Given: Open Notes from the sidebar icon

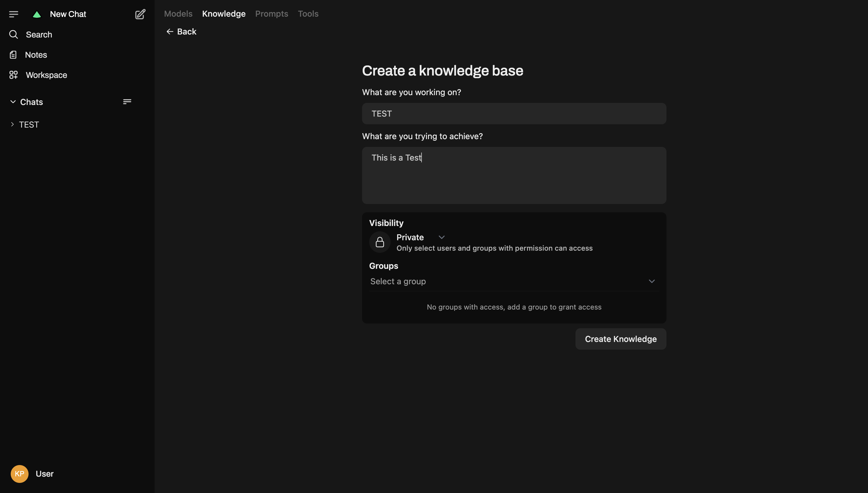Looking at the screenshot, I should click(13, 55).
